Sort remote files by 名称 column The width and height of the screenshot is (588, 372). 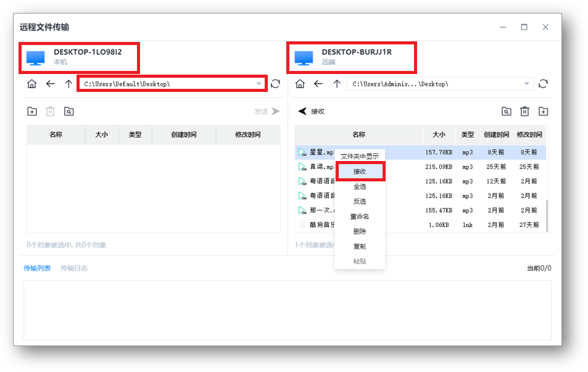(359, 134)
